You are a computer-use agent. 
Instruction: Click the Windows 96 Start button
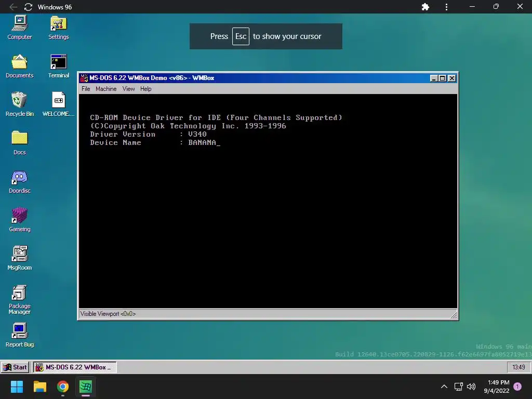pos(15,367)
